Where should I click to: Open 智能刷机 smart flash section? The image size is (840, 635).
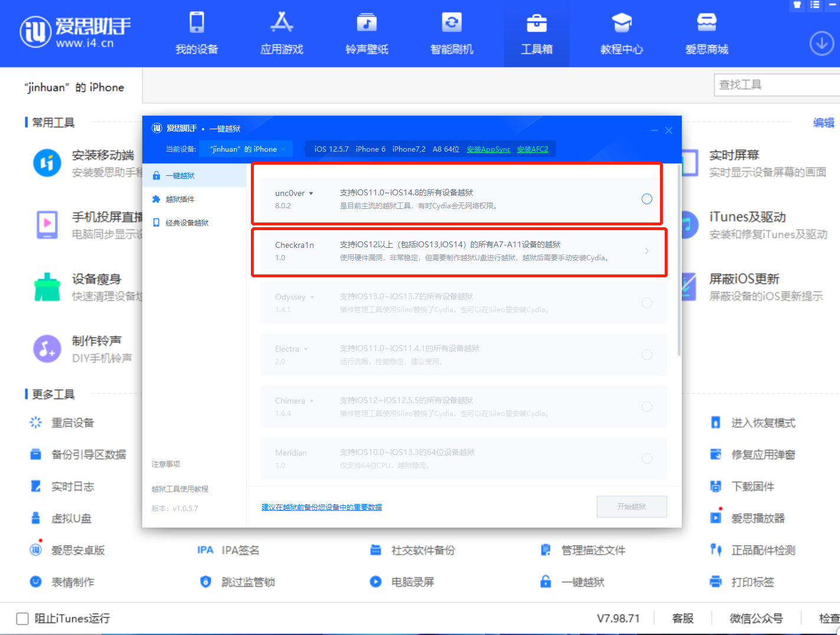click(452, 33)
